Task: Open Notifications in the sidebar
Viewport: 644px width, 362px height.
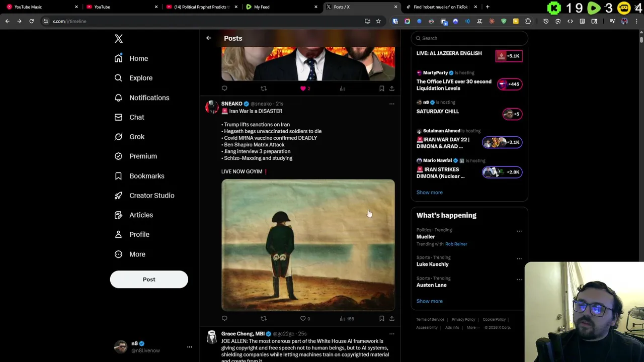Action: tap(142, 98)
